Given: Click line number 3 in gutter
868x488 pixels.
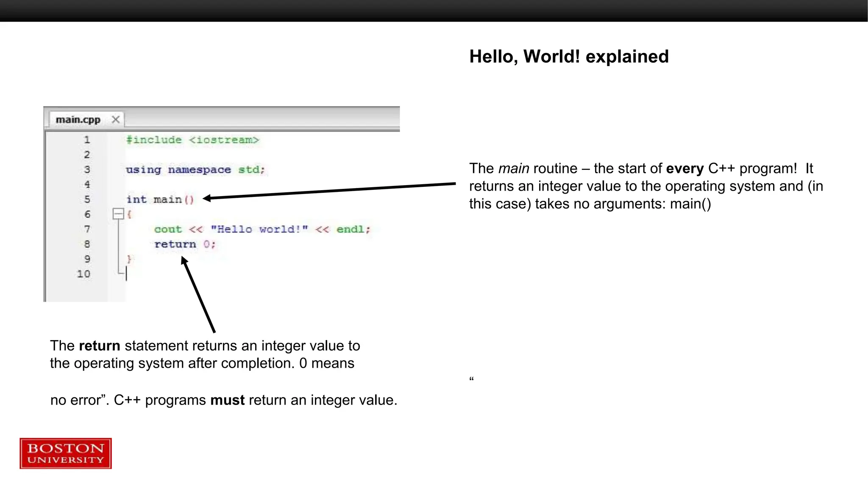Looking at the screenshot, I should pos(87,169).
